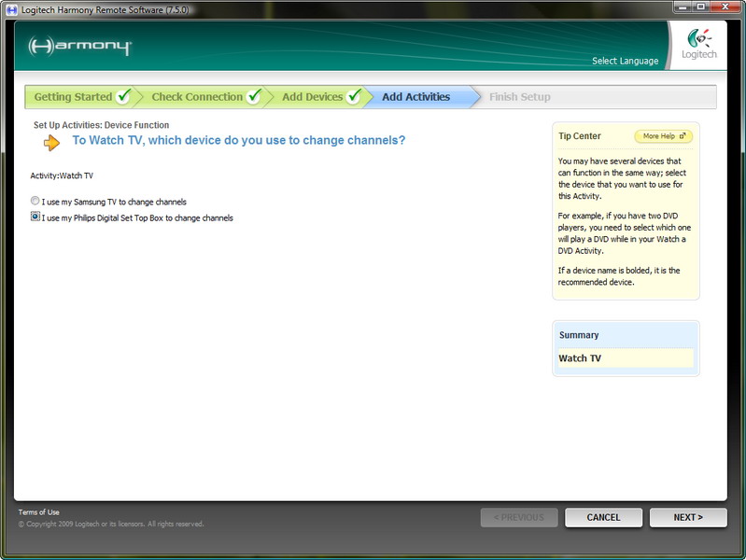Select Samsung TV to change channels
The image size is (746, 560).
(35, 202)
